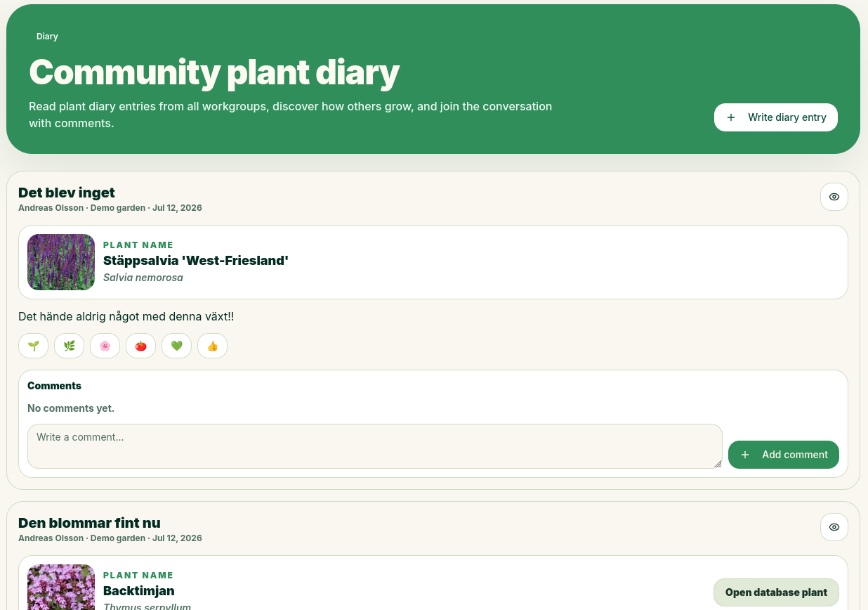Toggle eye icon on 'Det blev inget' entry

pos(834,197)
